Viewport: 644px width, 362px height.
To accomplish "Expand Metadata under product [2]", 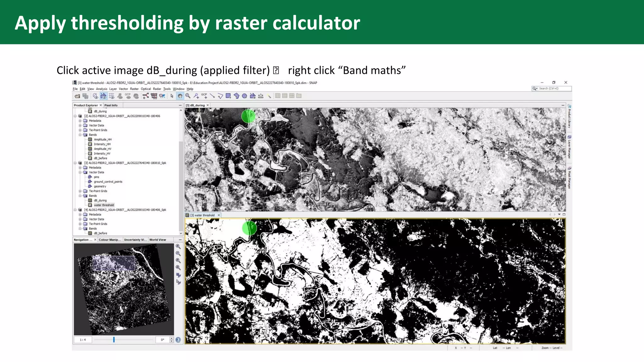I will point(80,121).
